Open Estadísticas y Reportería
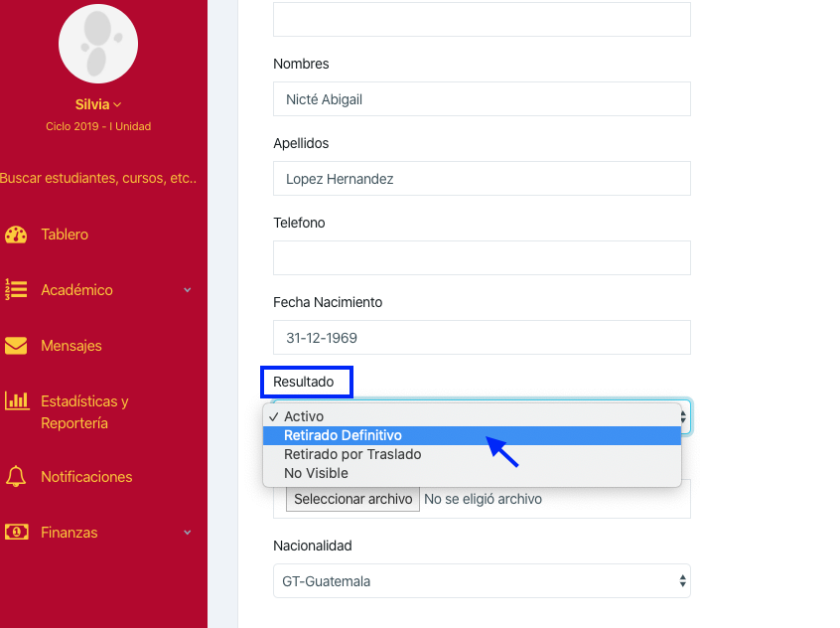840x628 pixels. tap(84, 412)
